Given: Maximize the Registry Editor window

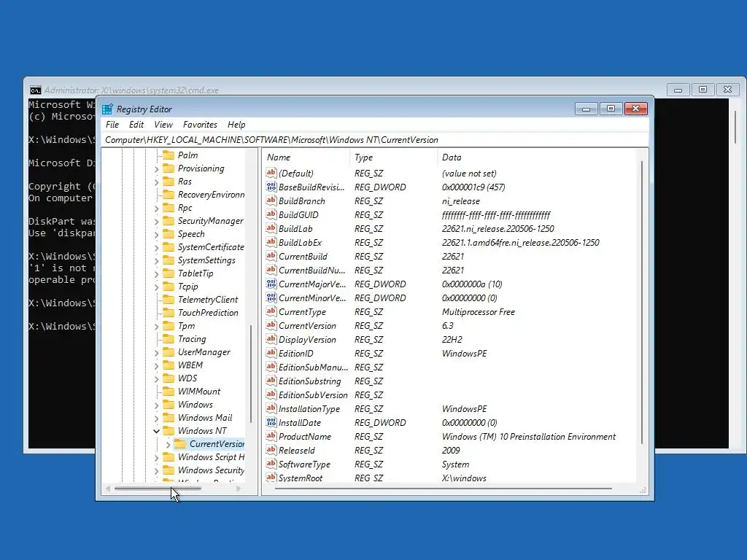Looking at the screenshot, I should [611, 109].
